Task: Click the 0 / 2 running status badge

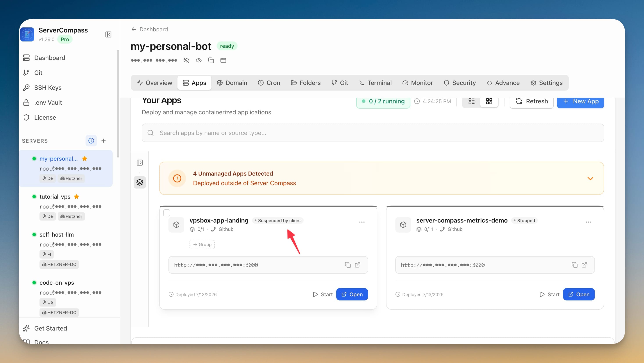Action: click(x=383, y=102)
